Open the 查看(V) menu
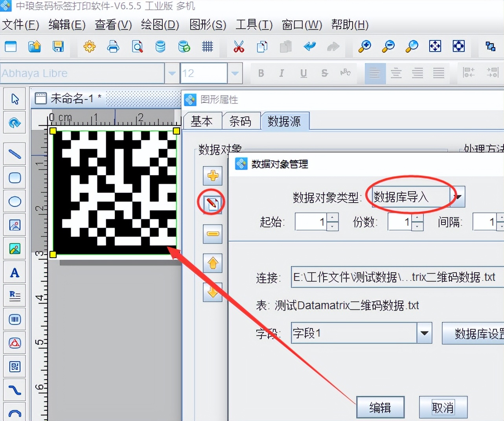 point(113,25)
